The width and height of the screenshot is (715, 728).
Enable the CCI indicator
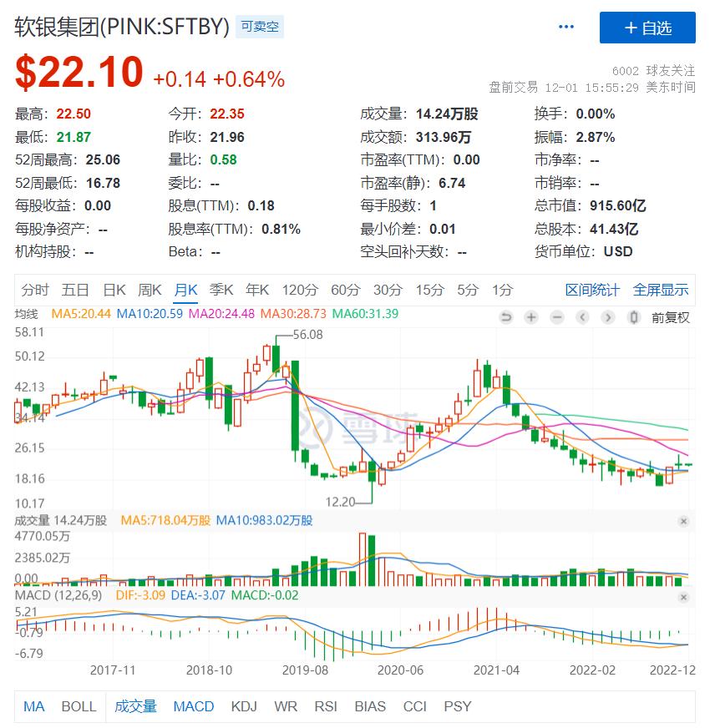[415, 706]
